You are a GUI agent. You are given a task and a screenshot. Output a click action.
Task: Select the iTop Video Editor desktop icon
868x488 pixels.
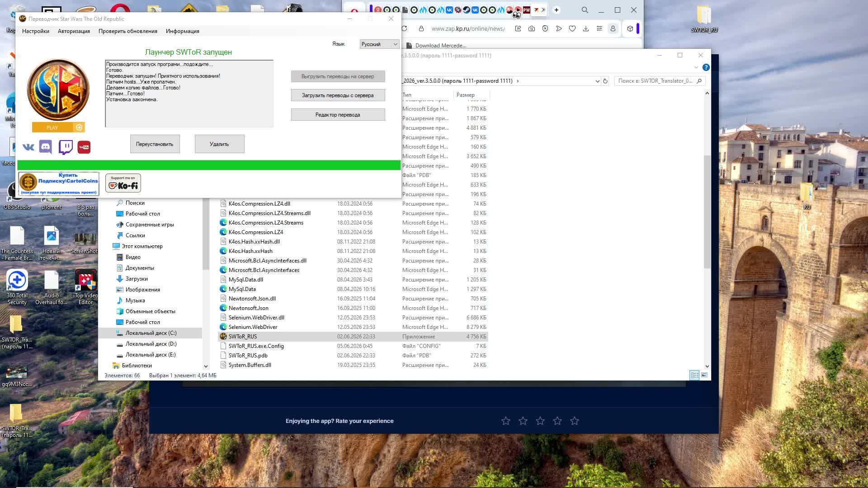tap(85, 287)
